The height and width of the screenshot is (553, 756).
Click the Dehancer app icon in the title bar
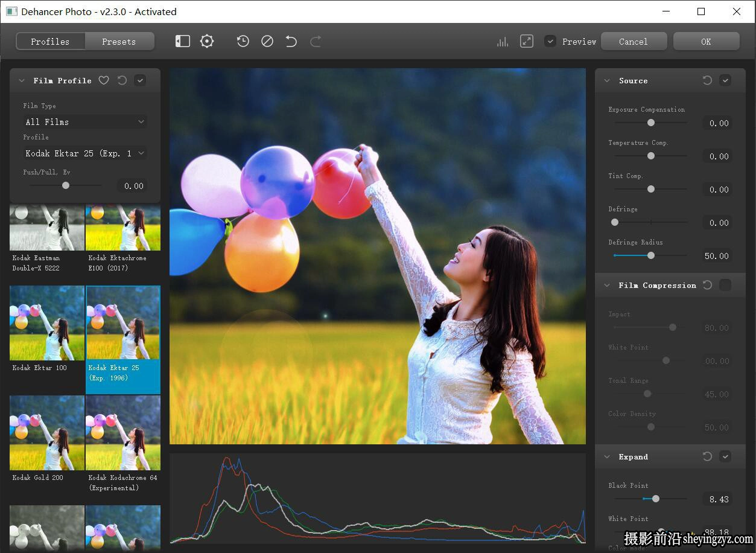[x=11, y=11]
